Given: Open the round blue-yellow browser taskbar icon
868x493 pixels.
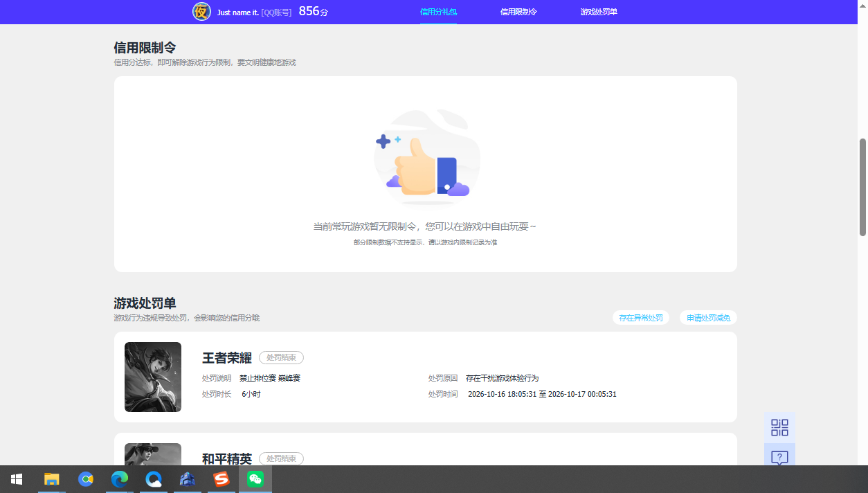Looking at the screenshot, I should [x=86, y=479].
